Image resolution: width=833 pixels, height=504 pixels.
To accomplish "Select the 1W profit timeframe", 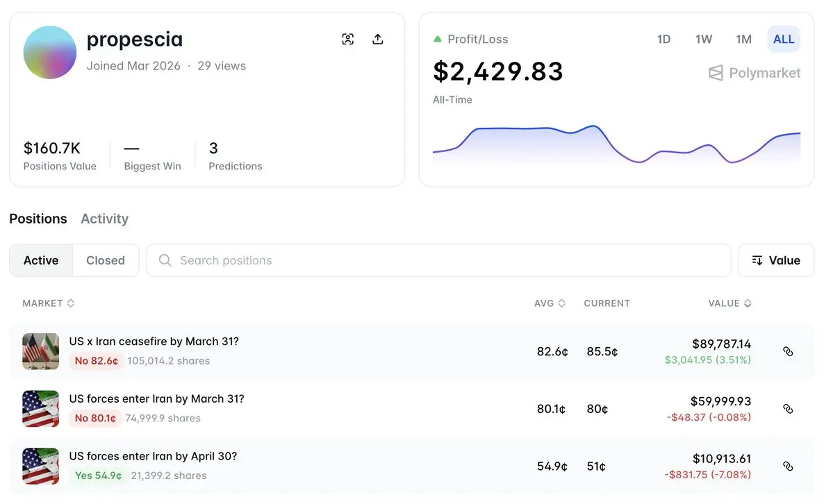I will pos(704,40).
